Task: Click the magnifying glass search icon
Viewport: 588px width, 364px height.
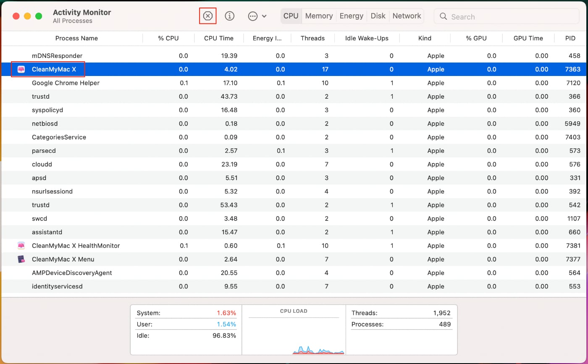Action: click(x=443, y=17)
